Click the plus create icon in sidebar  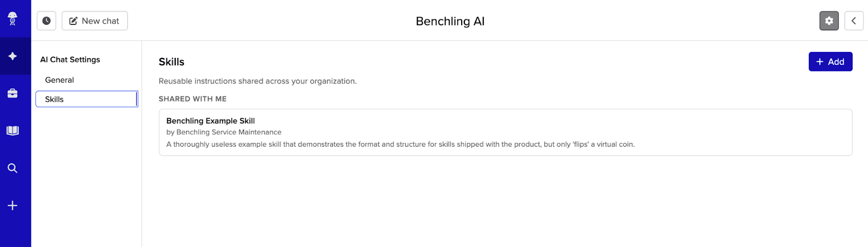12,206
